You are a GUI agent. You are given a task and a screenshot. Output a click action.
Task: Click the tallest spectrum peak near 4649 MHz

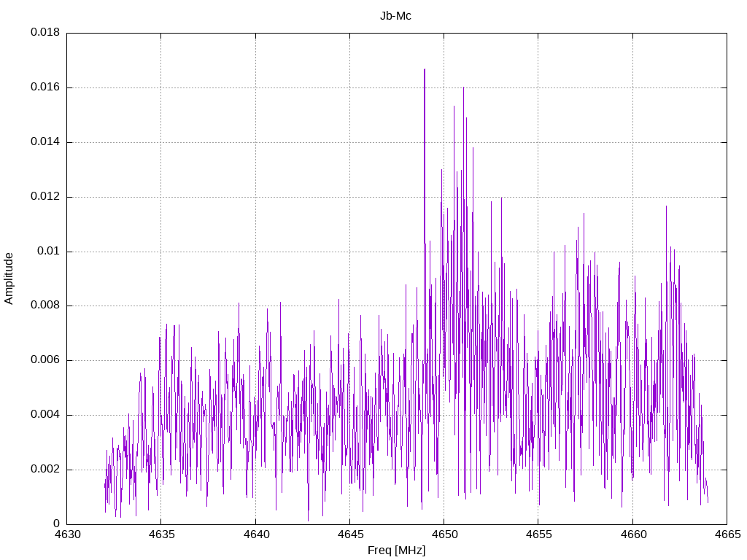point(425,70)
